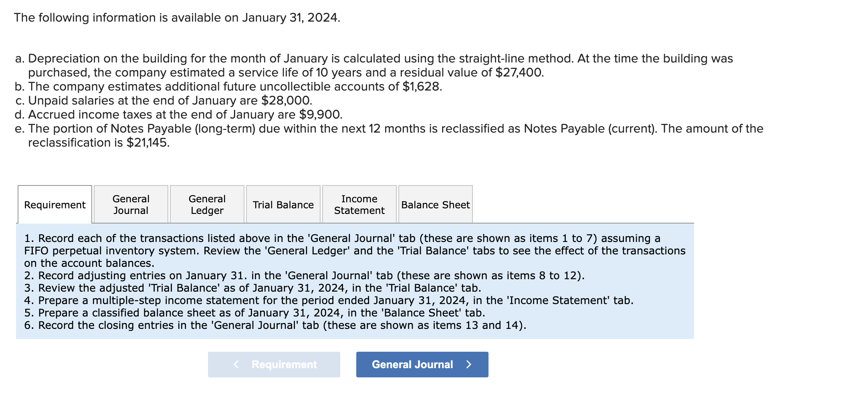Open the General Ledger tab

click(207, 204)
